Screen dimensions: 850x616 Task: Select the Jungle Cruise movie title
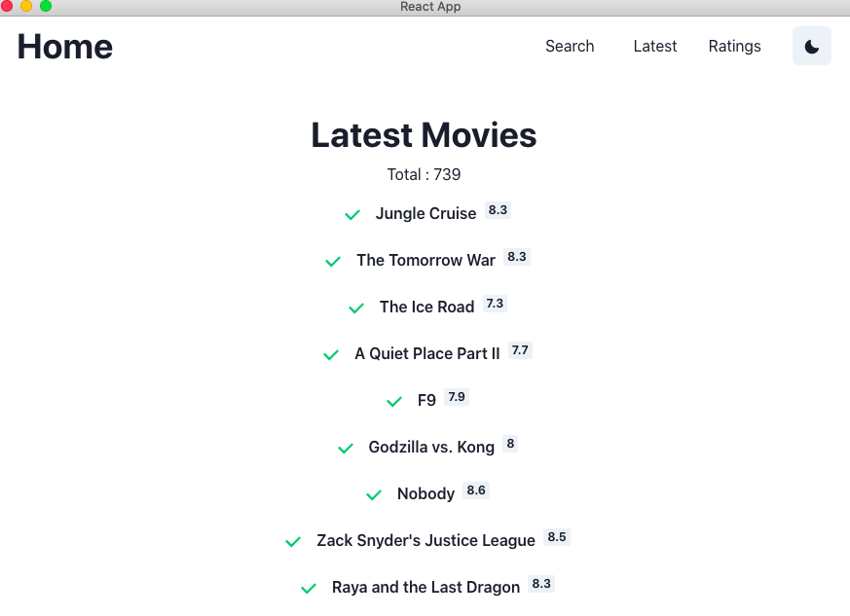click(x=425, y=213)
